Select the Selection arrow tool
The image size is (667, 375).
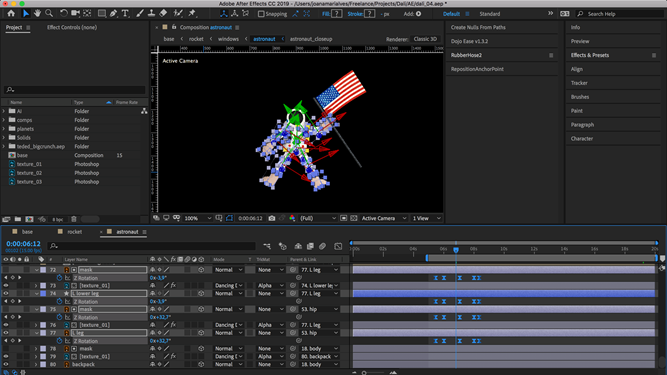pos(26,14)
